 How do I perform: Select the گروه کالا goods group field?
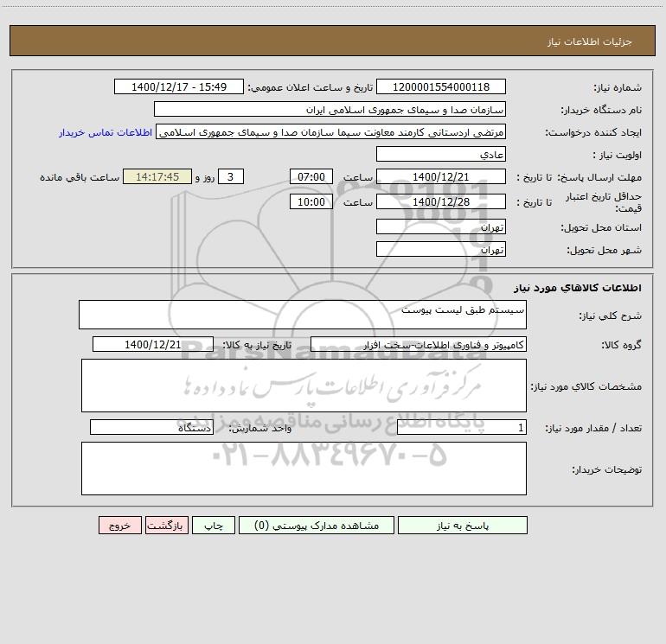419,344
